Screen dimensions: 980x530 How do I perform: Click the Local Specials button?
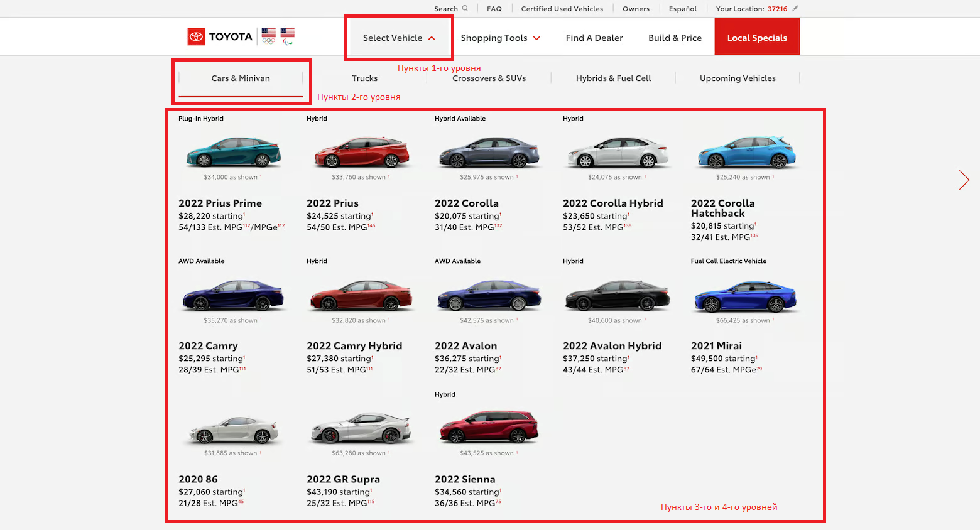(x=757, y=37)
